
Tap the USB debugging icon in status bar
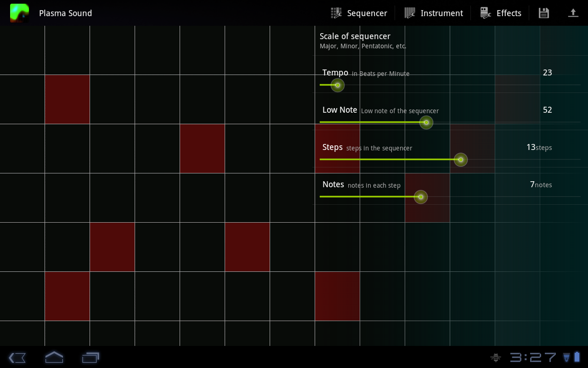pyautogui.click(x=495, y=357)
